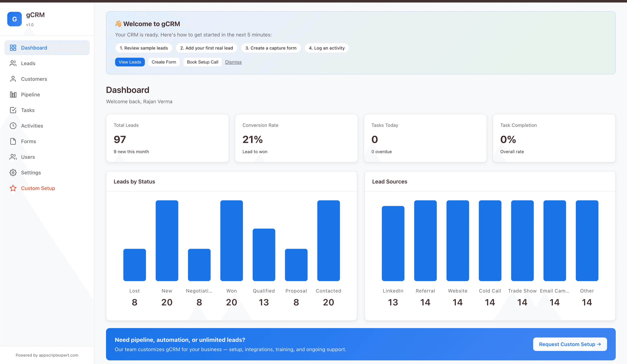The height and width of the screenshot is (364, 627).
Task: Select Custom Setup in sidebar
Action: coord(47,188)
